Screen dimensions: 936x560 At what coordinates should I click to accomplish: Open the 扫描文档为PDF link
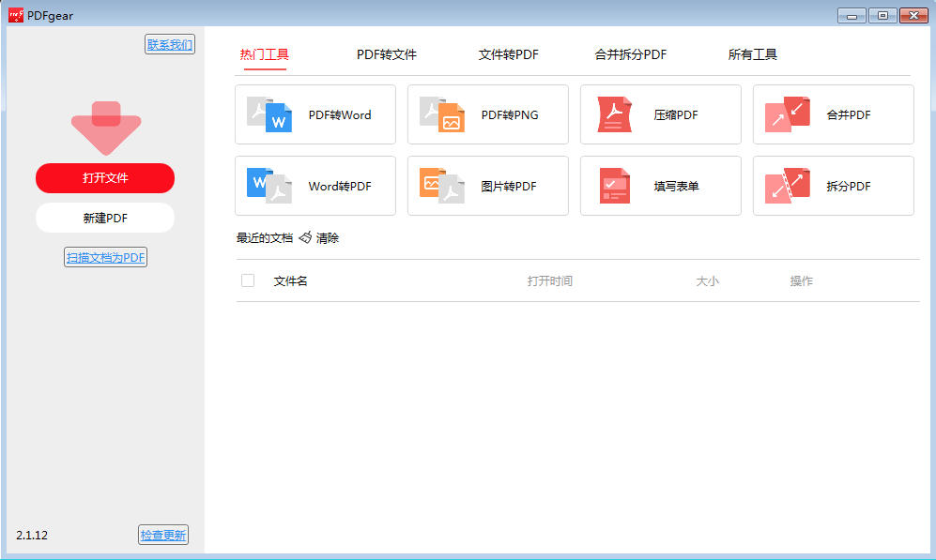[105, 257]
